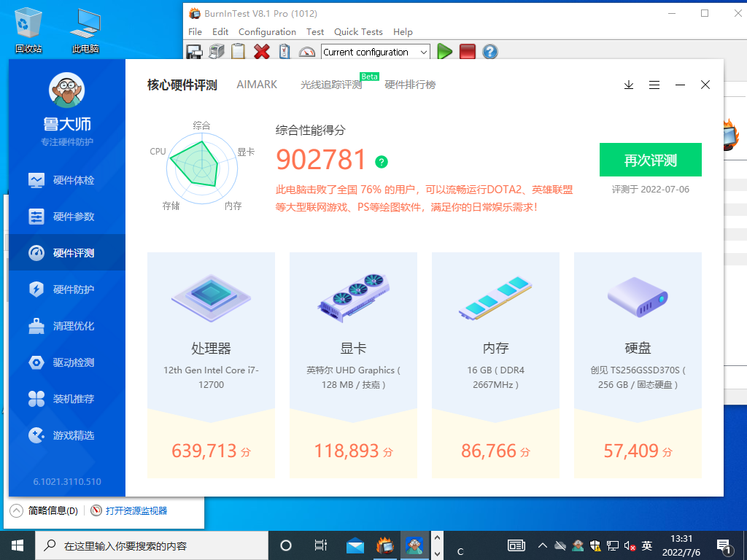Stop the test using the red square icon
747x560 pixels.
pyautogui.click(x=467, y=52)
